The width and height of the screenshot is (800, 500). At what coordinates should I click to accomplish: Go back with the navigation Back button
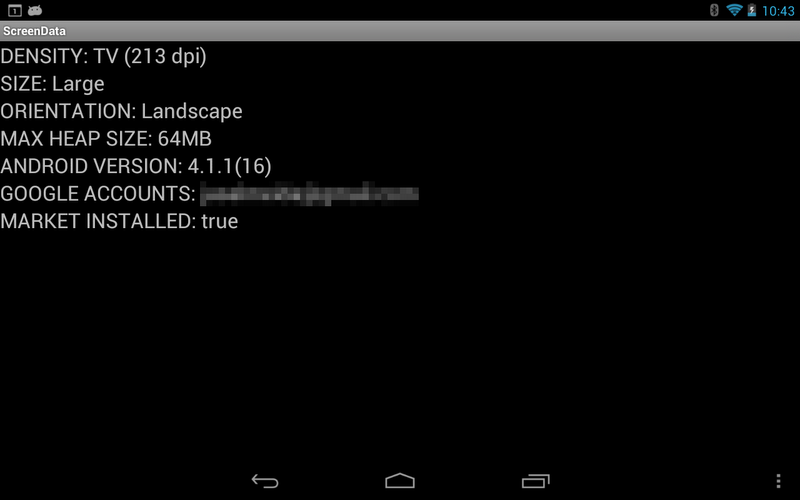coord(265,481)
